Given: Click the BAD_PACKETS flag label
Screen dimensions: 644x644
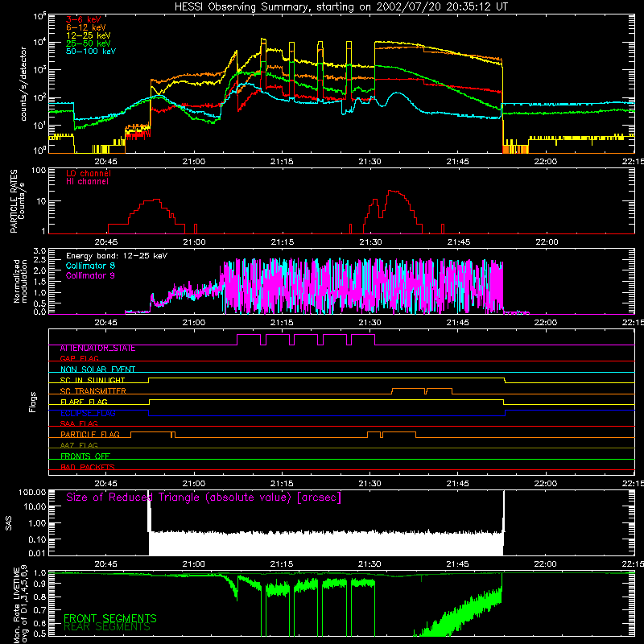Looking at the screenshot, I should click(88, 467).
